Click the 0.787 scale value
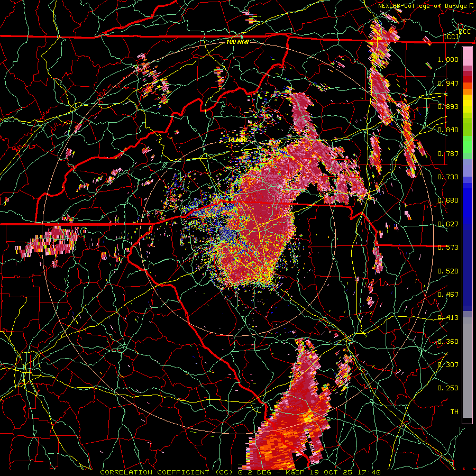 click(448, 153)
